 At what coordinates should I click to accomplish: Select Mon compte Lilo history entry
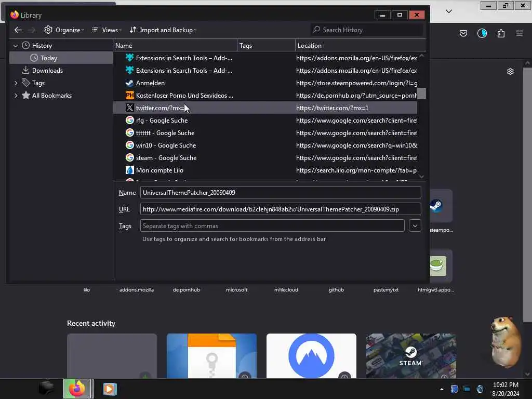(265, 170)
